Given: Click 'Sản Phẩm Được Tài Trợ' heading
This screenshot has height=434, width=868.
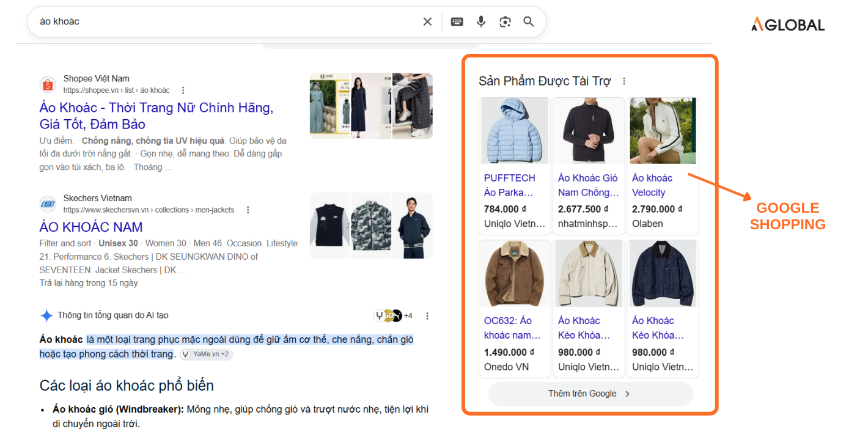Looking at the screenshot, I should (x=545, y=81).
